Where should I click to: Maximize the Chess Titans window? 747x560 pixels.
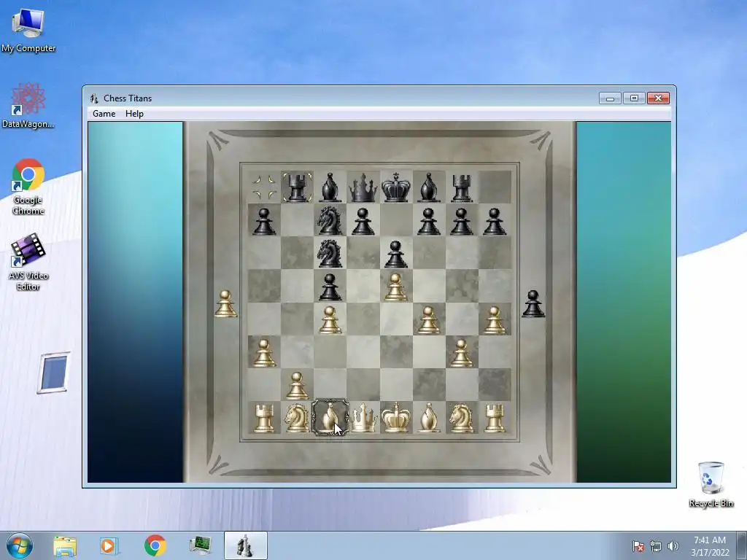pyautogui.click(x=634, y=98)
